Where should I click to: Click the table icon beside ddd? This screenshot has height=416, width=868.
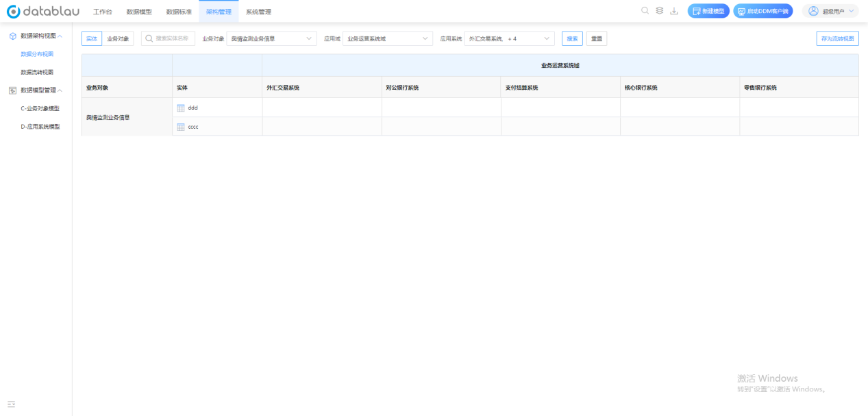point(181,108)
